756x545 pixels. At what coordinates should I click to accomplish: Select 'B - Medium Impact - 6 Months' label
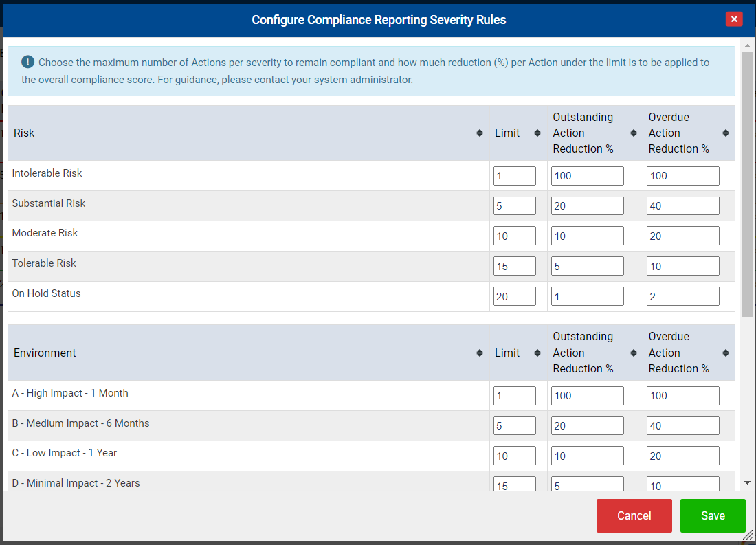click(x=80, y=423)
